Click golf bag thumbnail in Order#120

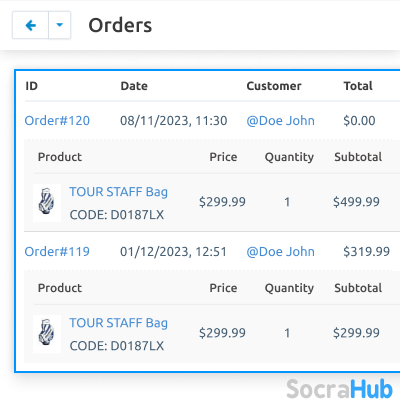47,203
